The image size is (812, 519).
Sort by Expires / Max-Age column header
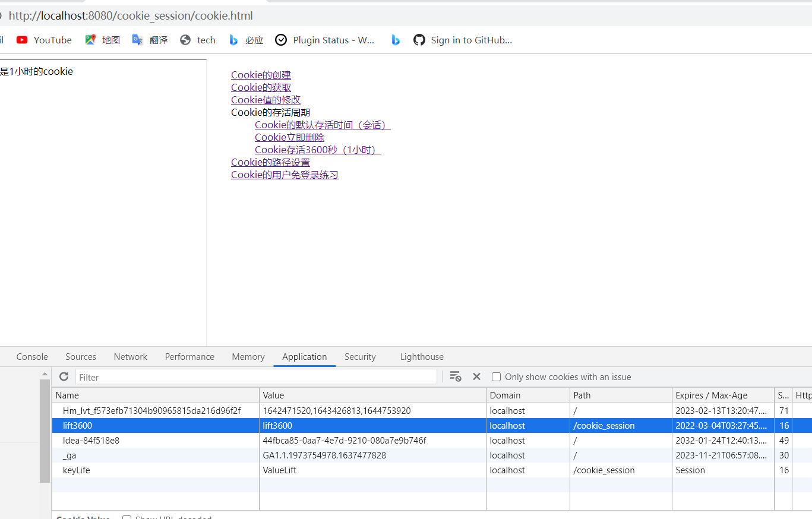[x=723, y=395]
